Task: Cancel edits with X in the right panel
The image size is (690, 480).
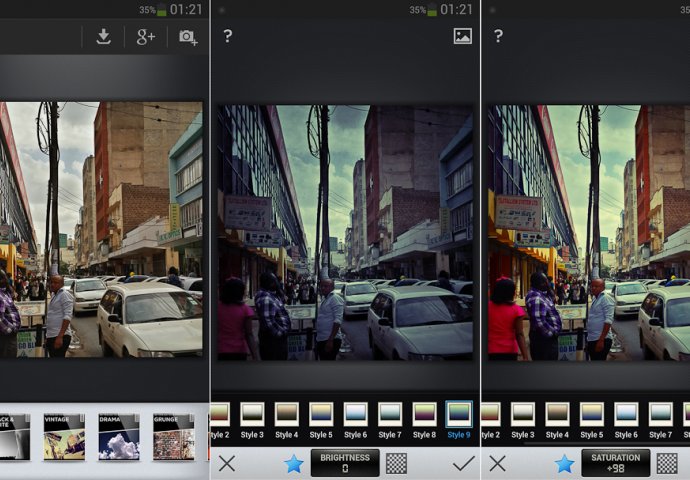Action: [497, 463]
